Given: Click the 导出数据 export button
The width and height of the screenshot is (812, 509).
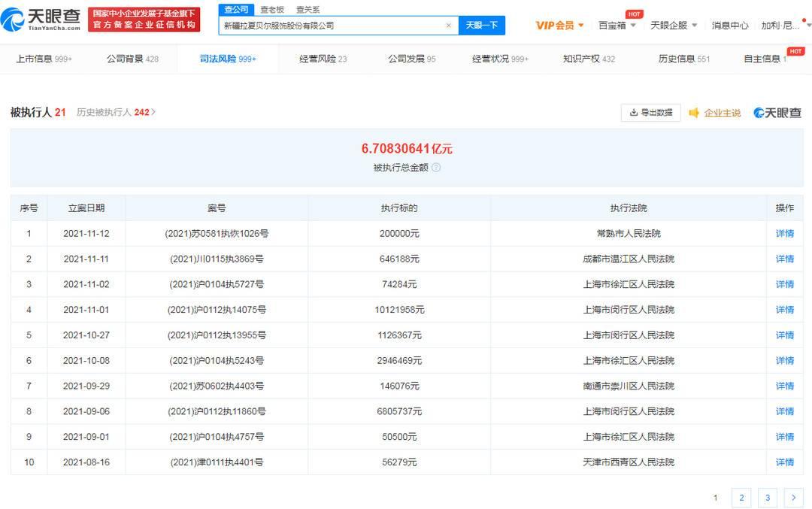Looking at the screenshot, I should point(650,112).
